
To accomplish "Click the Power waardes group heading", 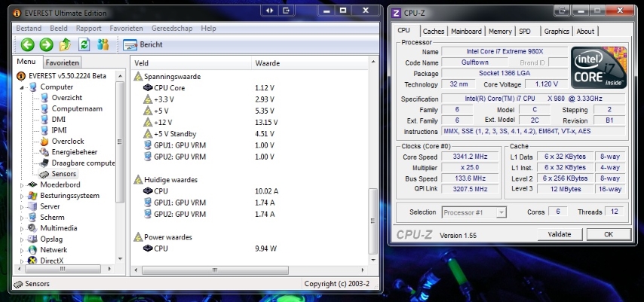I will point(167,237).
